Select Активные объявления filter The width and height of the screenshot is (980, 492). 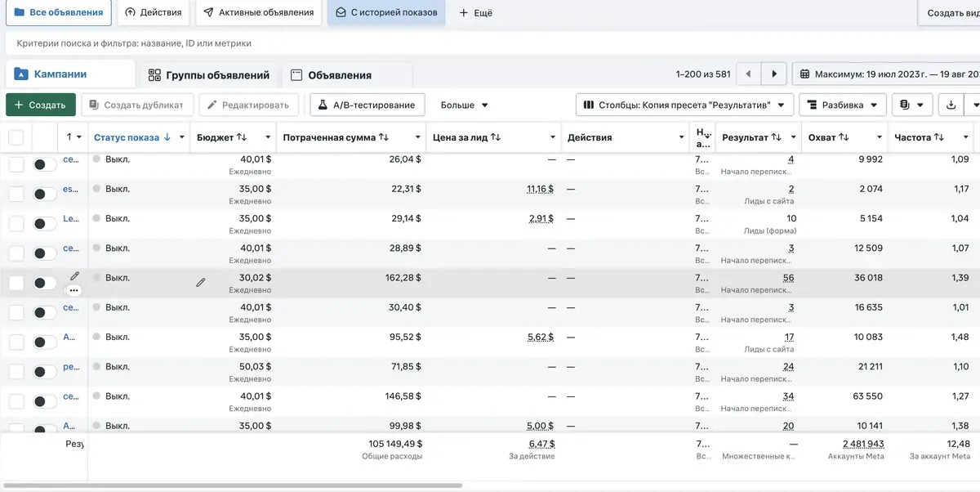258,13
